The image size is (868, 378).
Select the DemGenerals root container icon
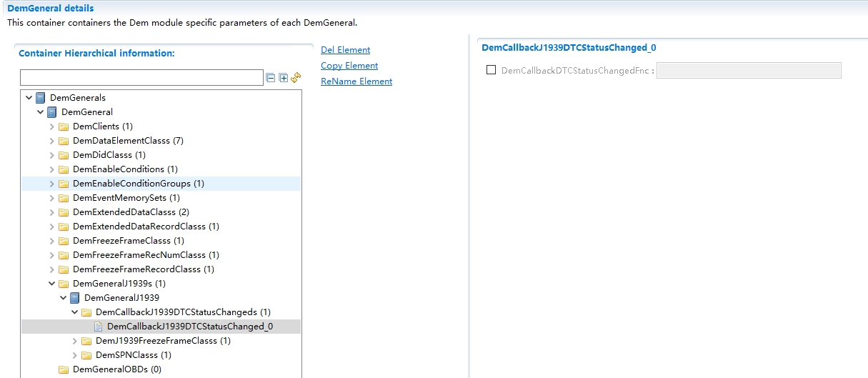pyautogui.click(x=41, y=98)
